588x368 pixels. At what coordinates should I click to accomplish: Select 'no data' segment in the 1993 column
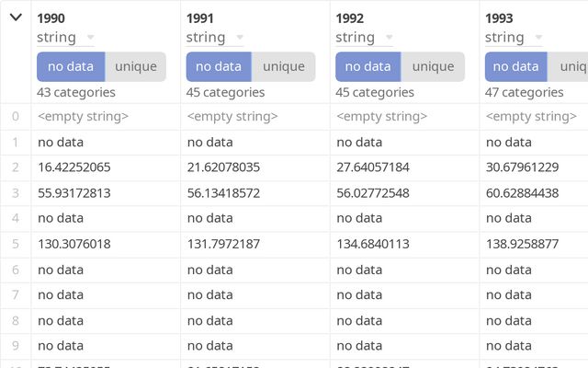pos(517,66)
